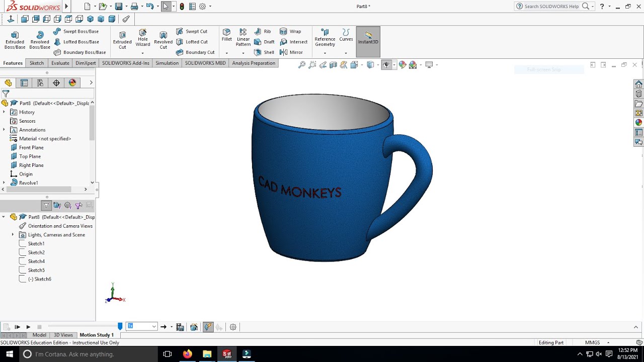Switch to the Model tab at bottom

39,335
